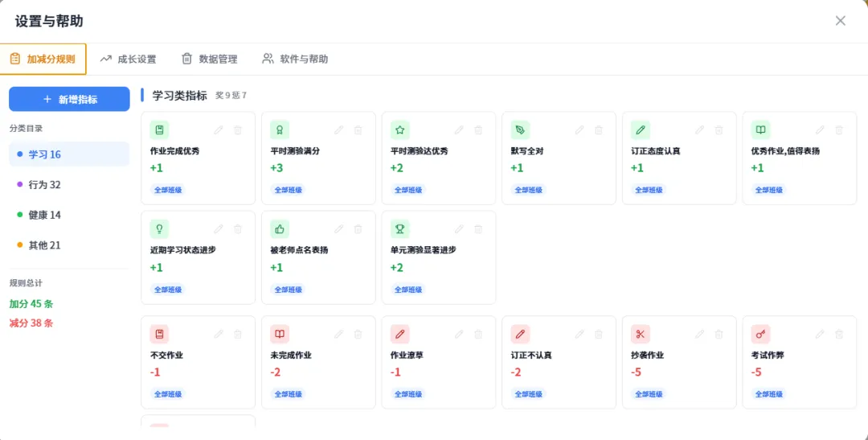Select the 其他 21 category
The width and height of the screenshot is (868, 440).
click(x=69, y=245)
